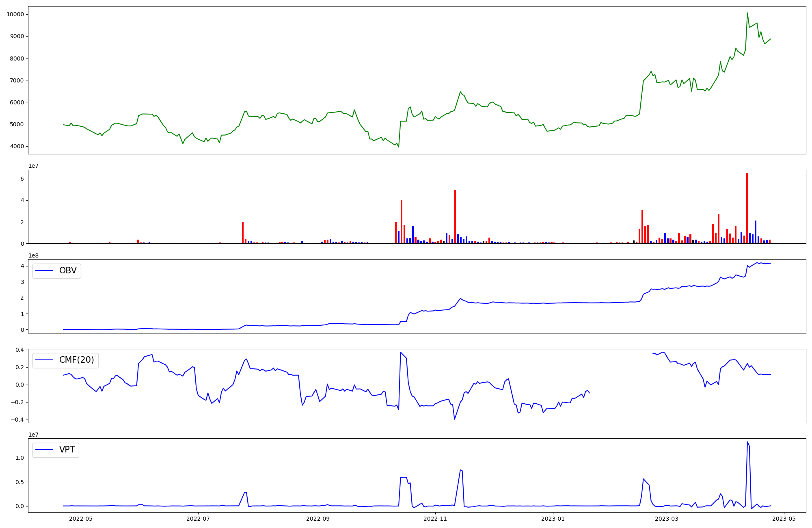The image size is (812, 528).
Task: Click the −0.4 tick on CMF axis
Action: [18, 420]
